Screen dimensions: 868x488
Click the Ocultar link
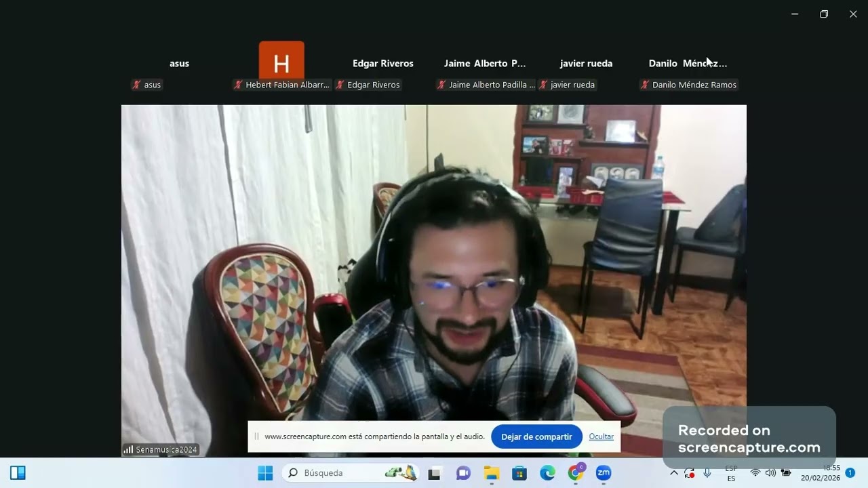pos(601,437)
